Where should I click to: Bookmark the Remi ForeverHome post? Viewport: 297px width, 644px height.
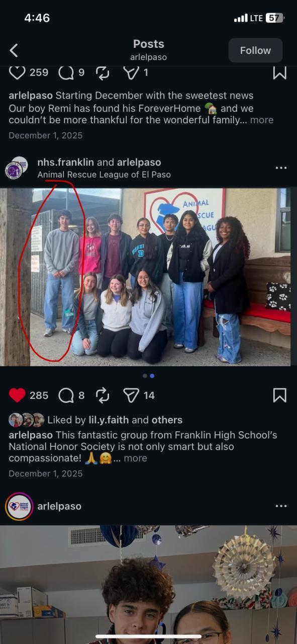click(279, 72)
